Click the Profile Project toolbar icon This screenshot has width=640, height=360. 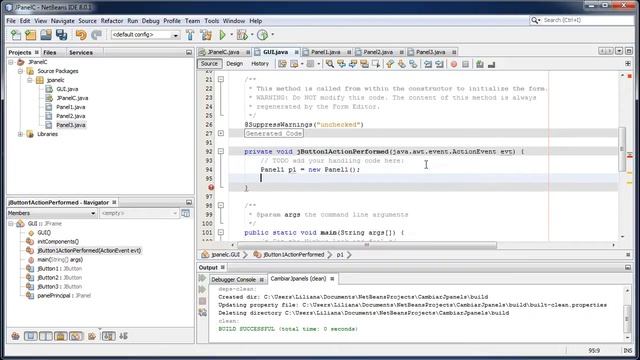[262, 35]
